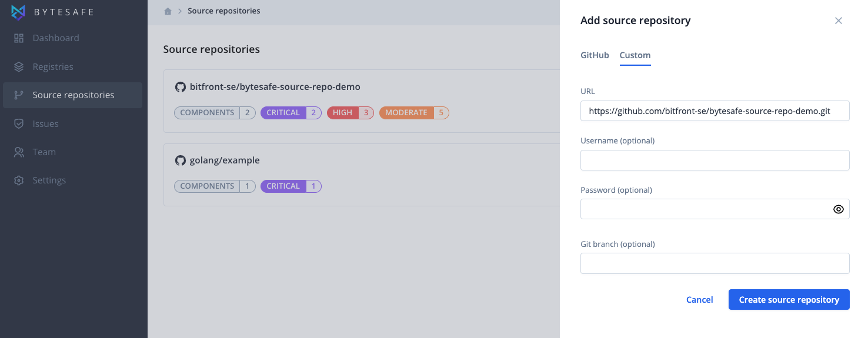Screen dimensions: 868x338
Task: Click the Team people icon
Action: tap(19, 152)
